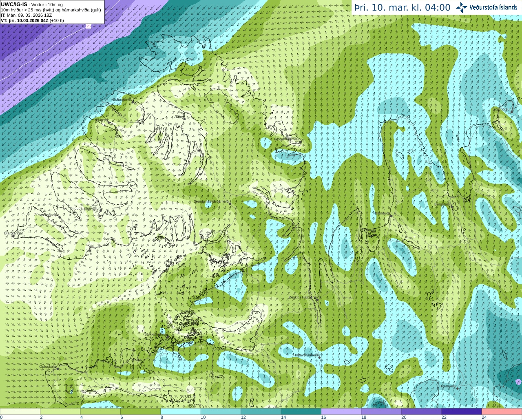Click the legend tick label 16
Screen dimensions: 522x420
tap(324, 417)
